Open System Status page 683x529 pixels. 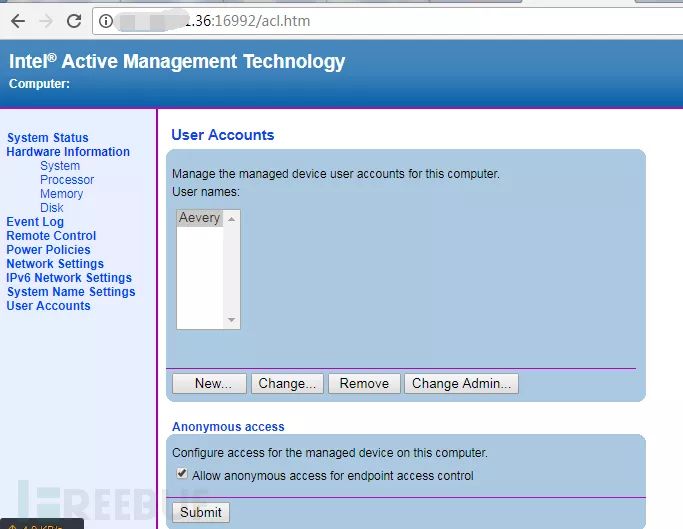tap(47, 138)
